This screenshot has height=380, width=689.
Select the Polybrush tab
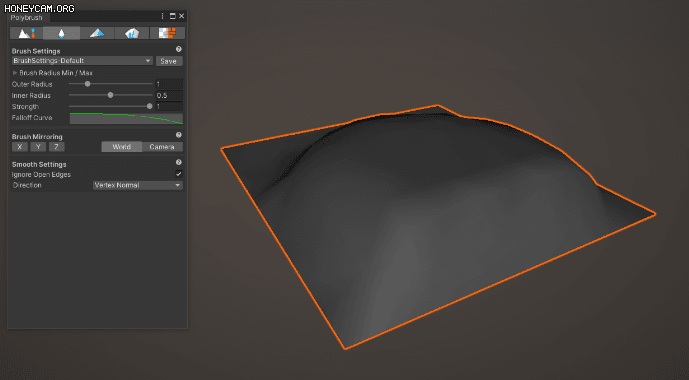point(27,18)
